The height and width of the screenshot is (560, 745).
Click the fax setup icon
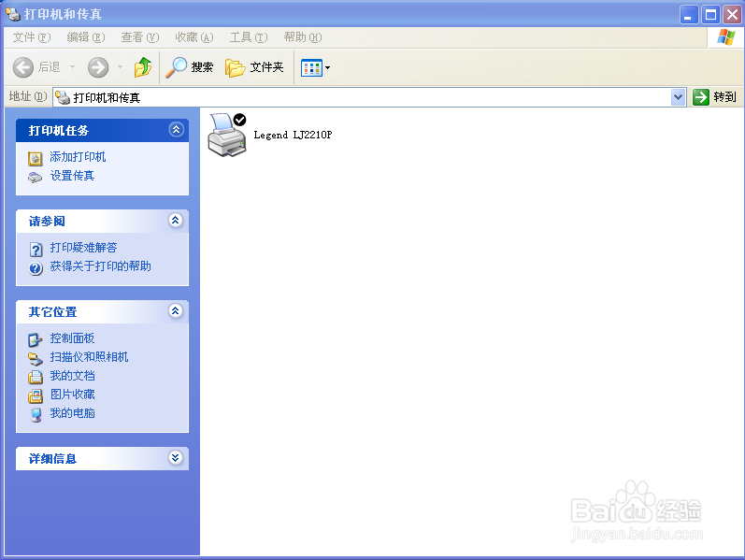tap(36, 178)
